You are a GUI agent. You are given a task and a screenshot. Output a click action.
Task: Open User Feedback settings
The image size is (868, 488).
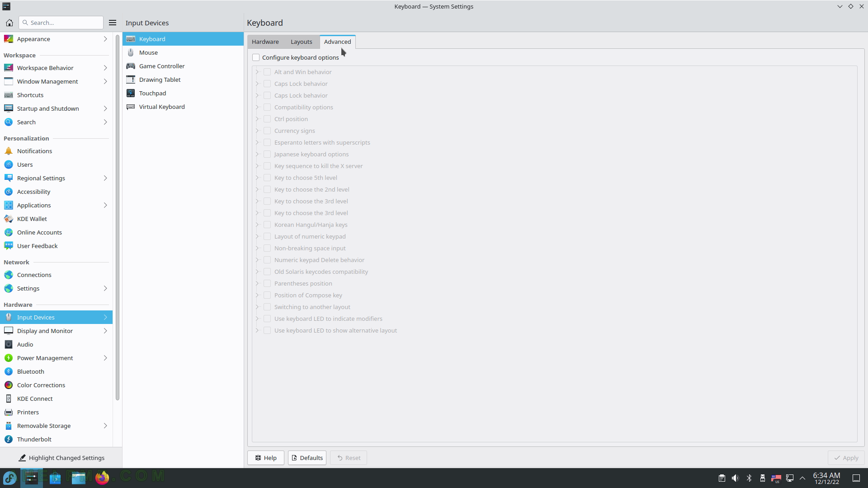(x=56, y=246)
